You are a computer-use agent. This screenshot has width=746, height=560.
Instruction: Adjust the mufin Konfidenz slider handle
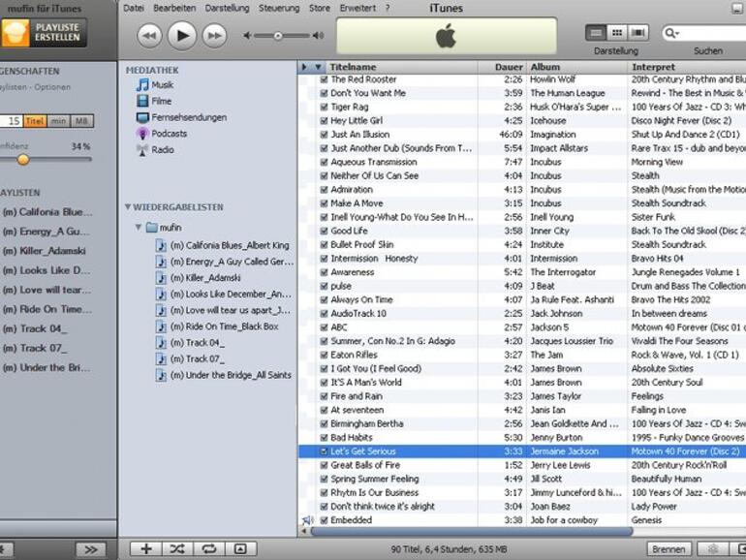click(23, 159)
